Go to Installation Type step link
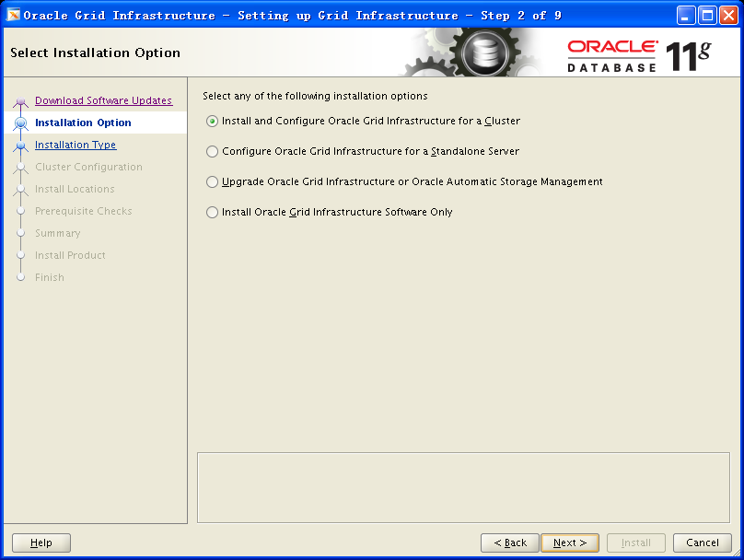Screen dimensions: 744x560 click(x=76, y=145)
